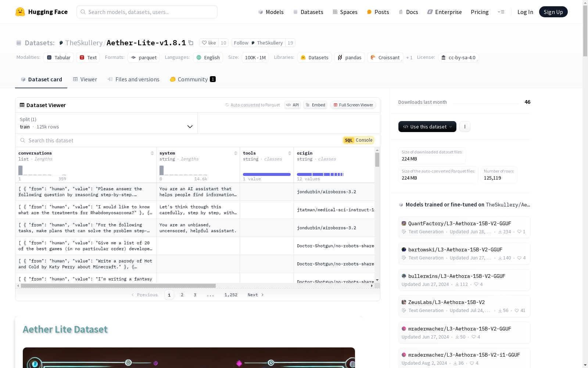Image resolution: width=588 pixels, height=368 pixels.
Task: Open Docs in top navigation
Action: tap(408, 12)
